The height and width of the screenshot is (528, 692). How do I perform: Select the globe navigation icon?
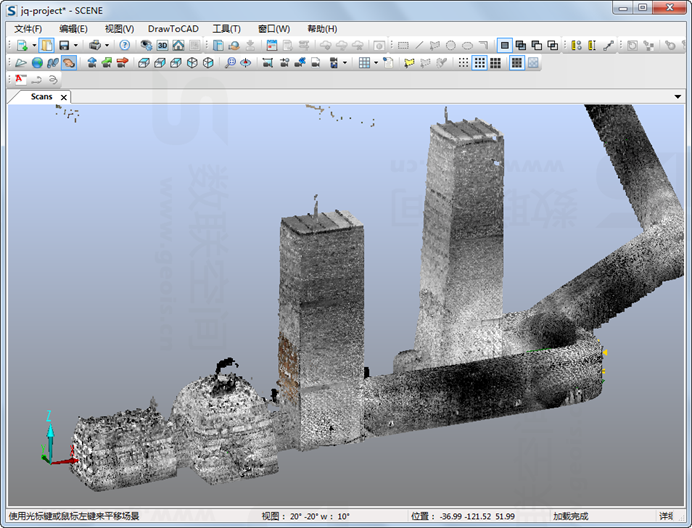click(x=37, y=63)
